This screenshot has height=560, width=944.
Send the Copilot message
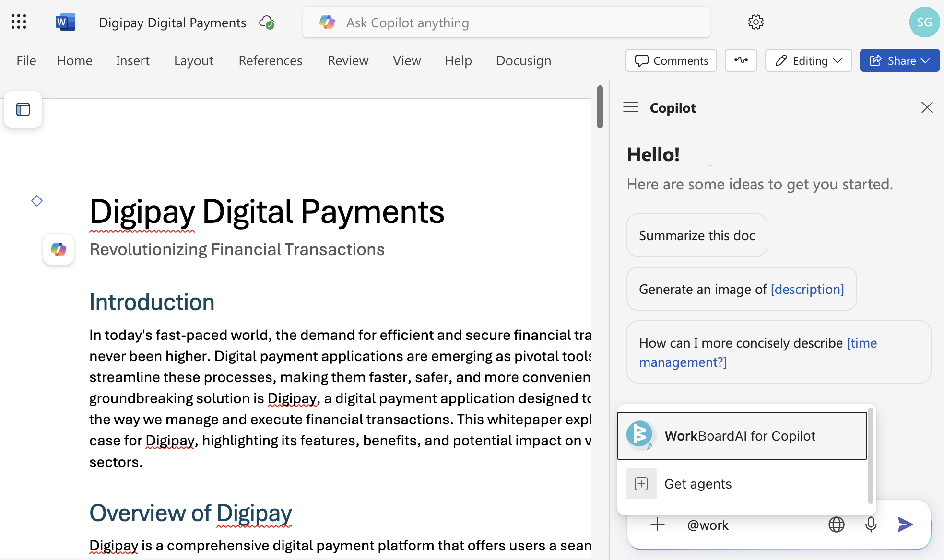pyautogui.click(x=905, y=525)
